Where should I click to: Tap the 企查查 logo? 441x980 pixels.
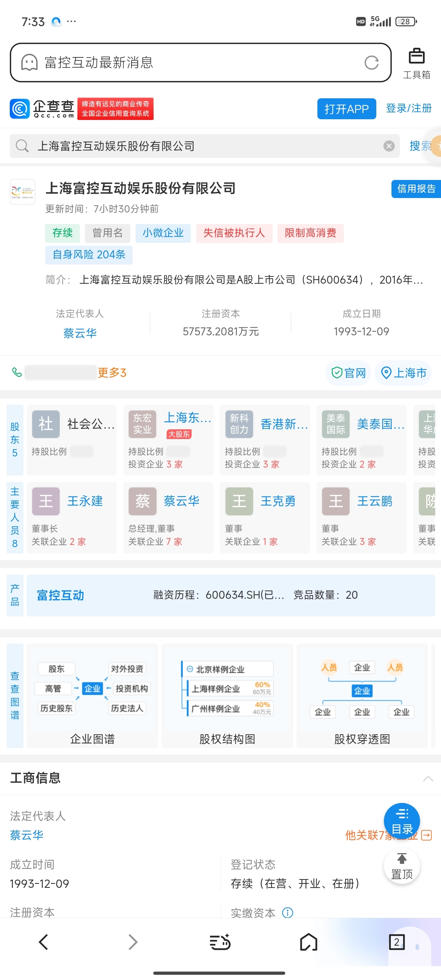(42, 109)
